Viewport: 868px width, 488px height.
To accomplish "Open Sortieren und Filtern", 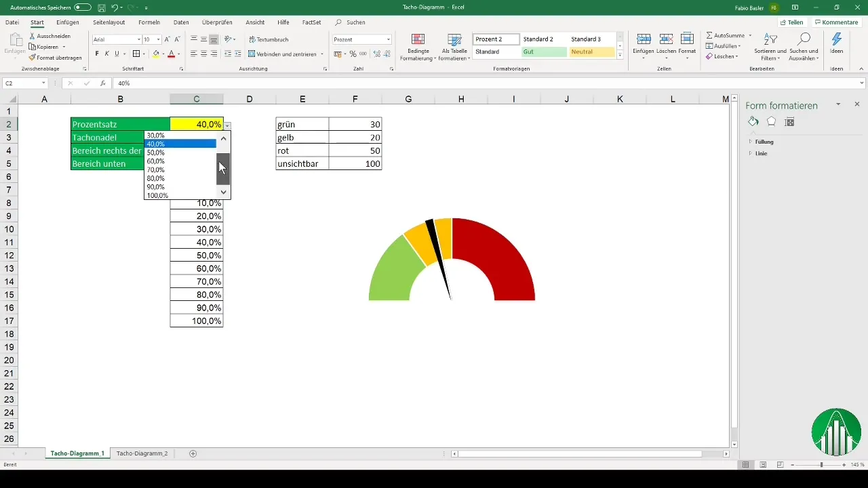I will pyautogui.click(x=770, y=47).
